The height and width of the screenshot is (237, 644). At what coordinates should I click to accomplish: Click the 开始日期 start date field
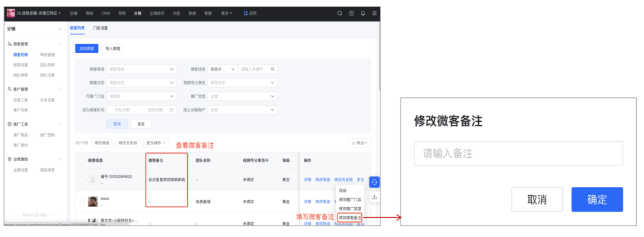122,110
